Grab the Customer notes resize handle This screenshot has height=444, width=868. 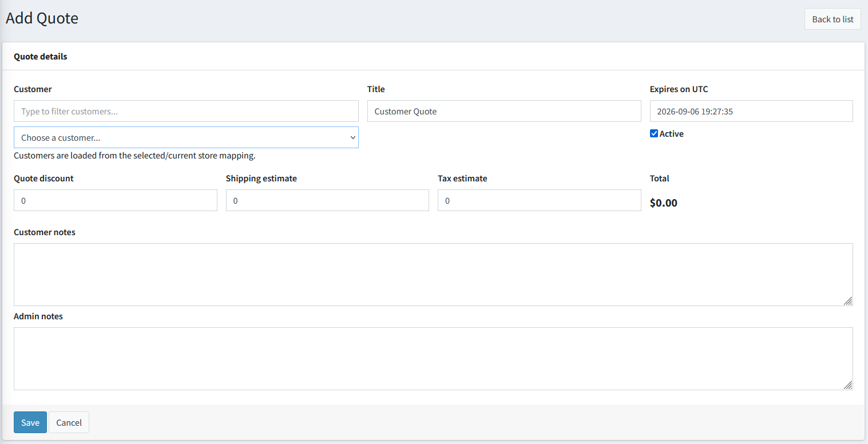tap(848, 301)
